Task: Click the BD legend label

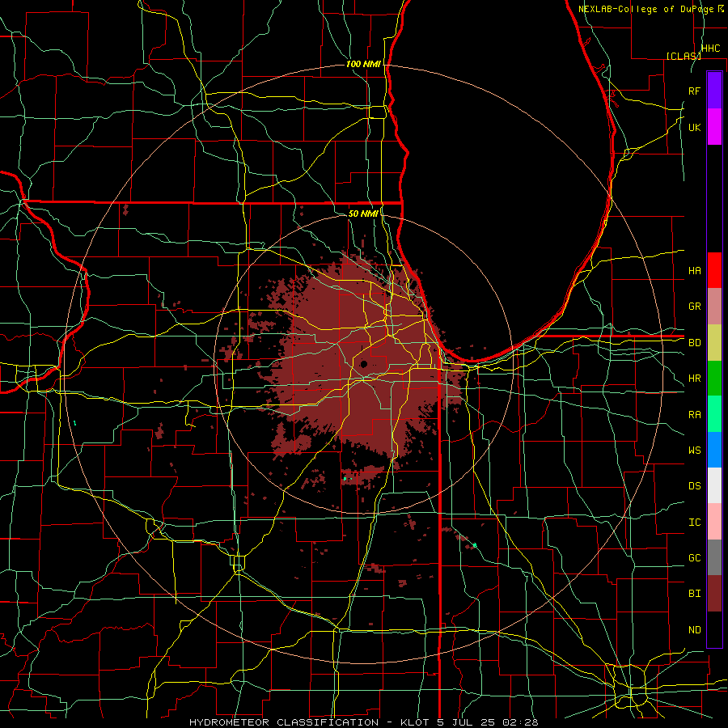Action: coord(695,343)
